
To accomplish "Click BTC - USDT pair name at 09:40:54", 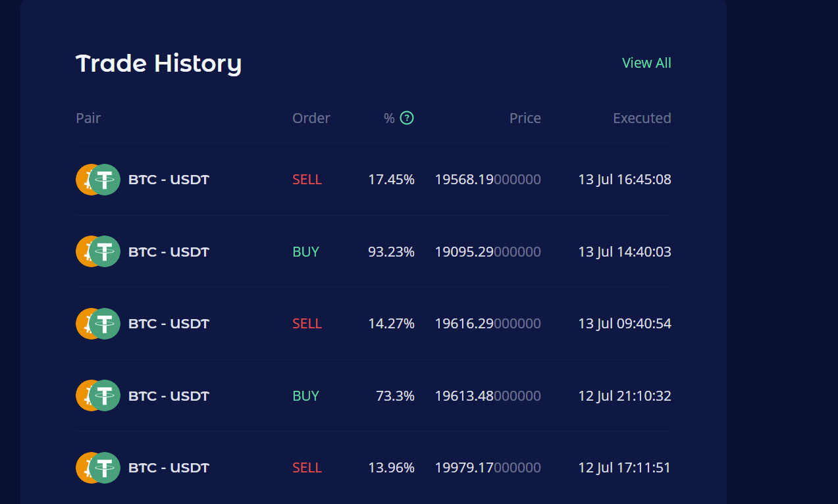I will (x=169, y=324).
